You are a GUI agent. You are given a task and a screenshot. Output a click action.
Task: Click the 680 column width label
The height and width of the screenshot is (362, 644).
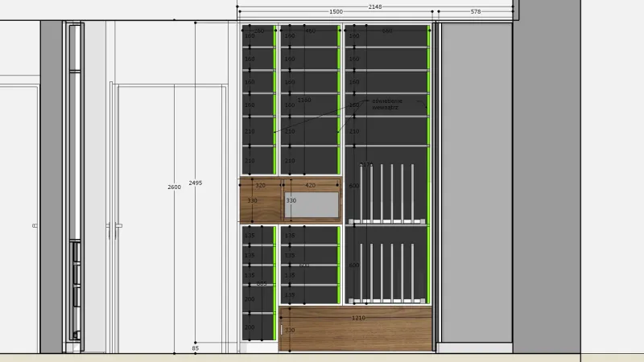coord(387,31)
